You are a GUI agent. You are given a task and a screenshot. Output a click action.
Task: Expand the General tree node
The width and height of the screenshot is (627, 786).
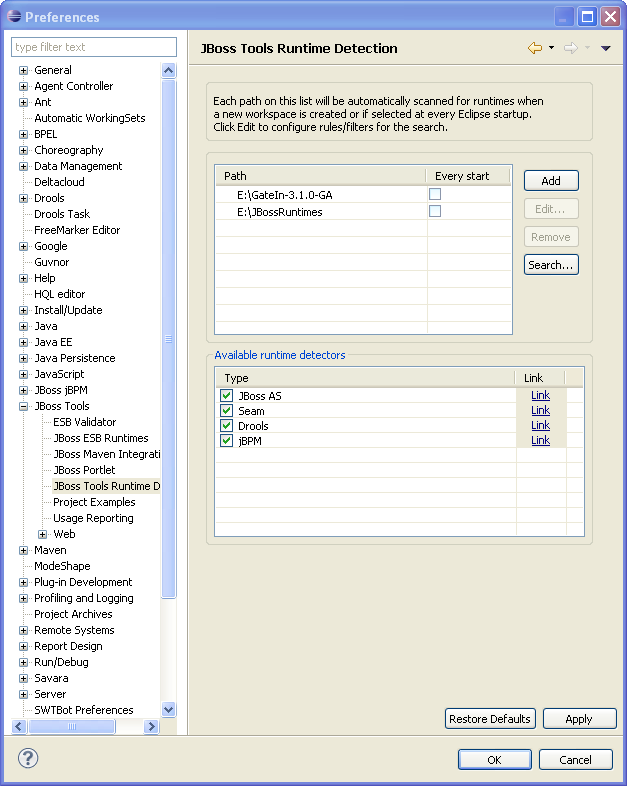pos(23,70)
